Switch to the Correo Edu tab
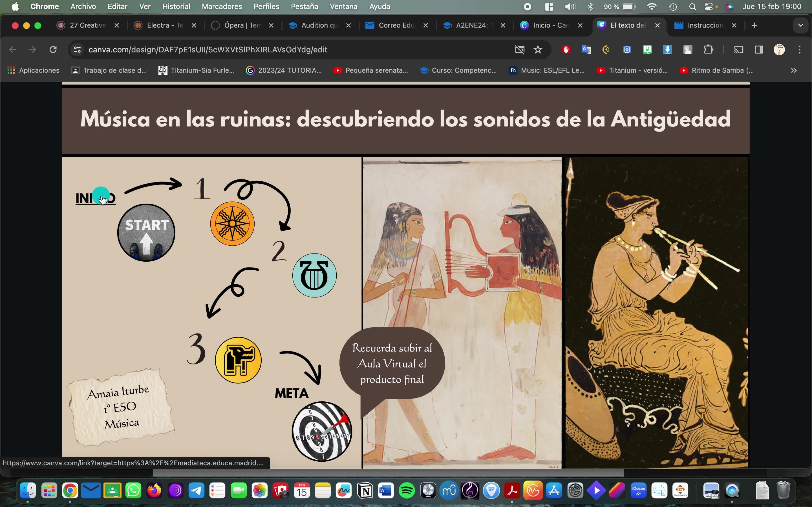This screenshot has width=812, height=507. click(396, 25)
